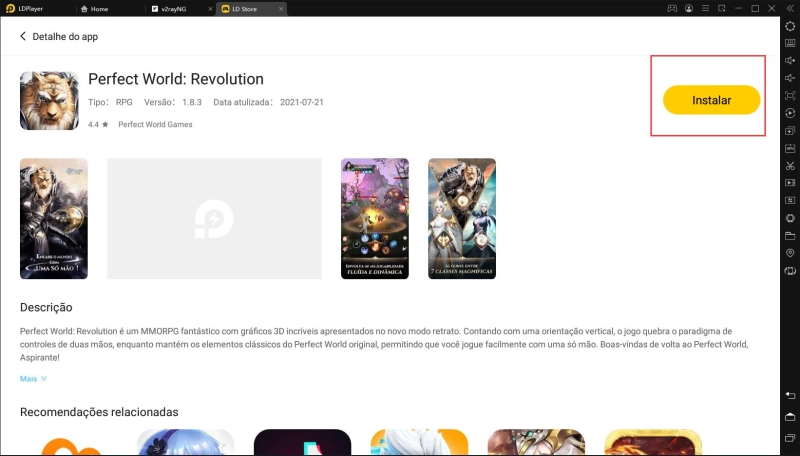This screenshot has height=456, width=800.
Task: Close the v2rayNG tab
Action: 210,9
